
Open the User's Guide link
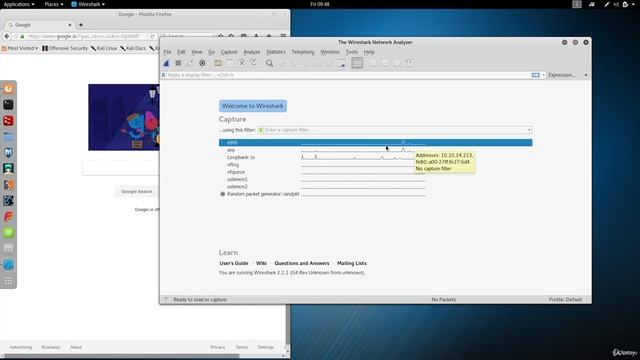pyautogui.click(x=233, y=263)
